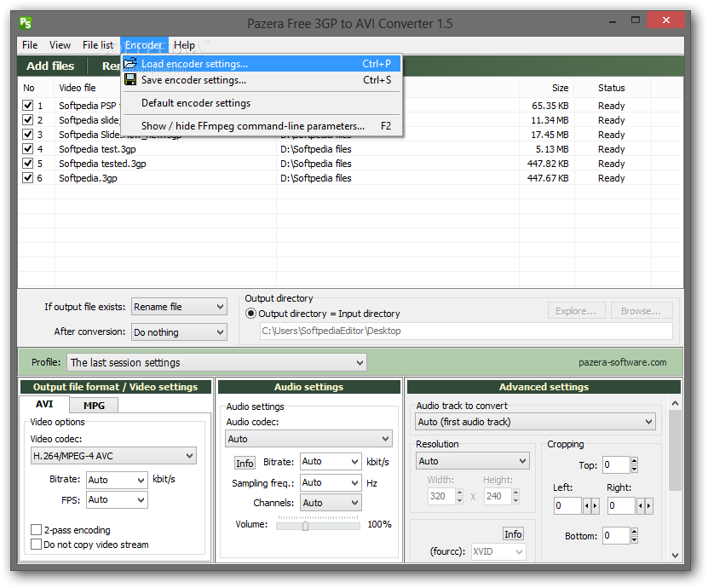Click the Right cropping left arrow
Screen dimensions: 708x588
coord(641,506)
